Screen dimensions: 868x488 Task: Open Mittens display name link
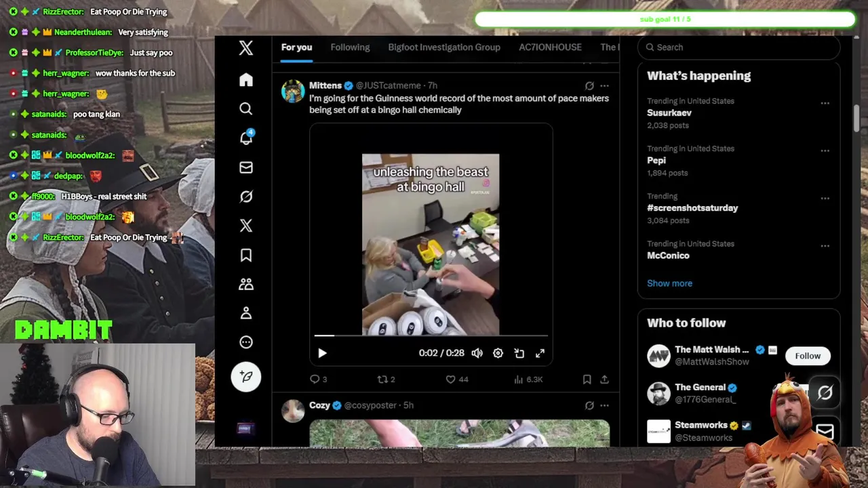pos(325,85)
